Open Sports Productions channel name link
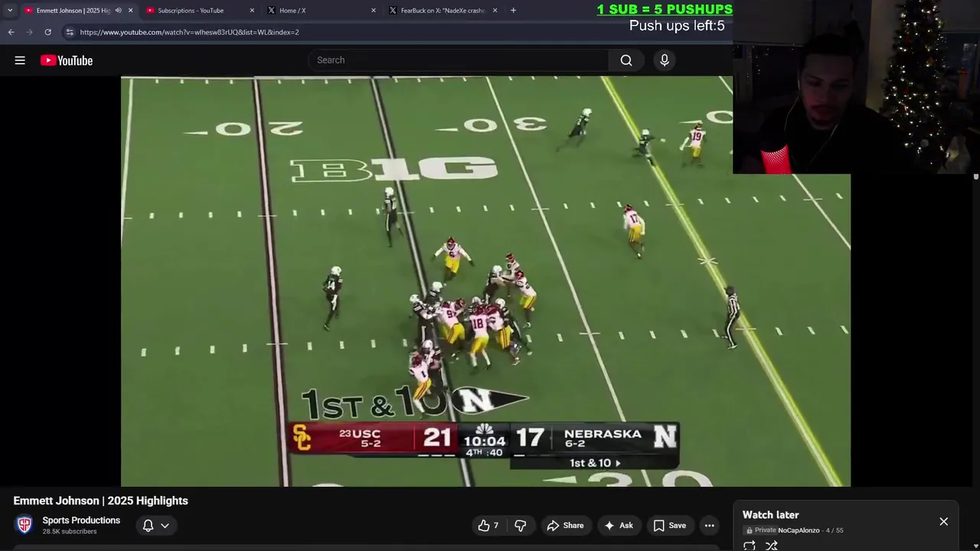This screenshot has width=980, height=551. (x=81, y=520)
